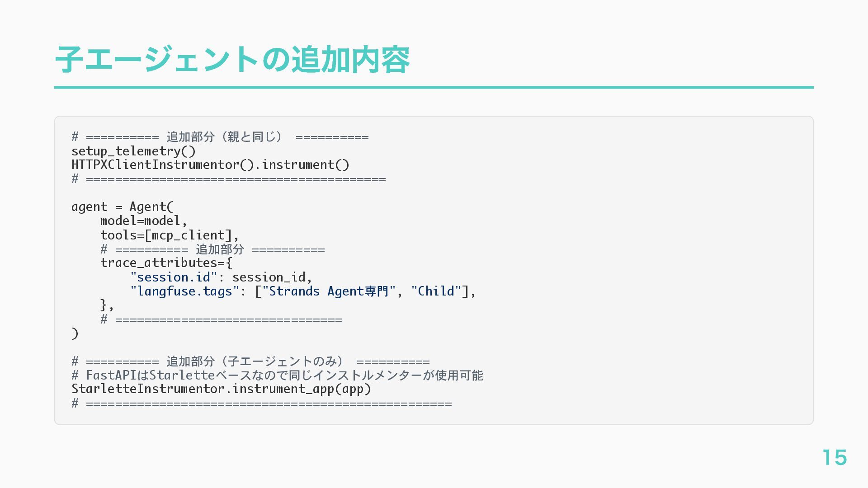This screenshot has width=868, height=488.
Task: Click the slide page number 15
Action: (834, 457)
